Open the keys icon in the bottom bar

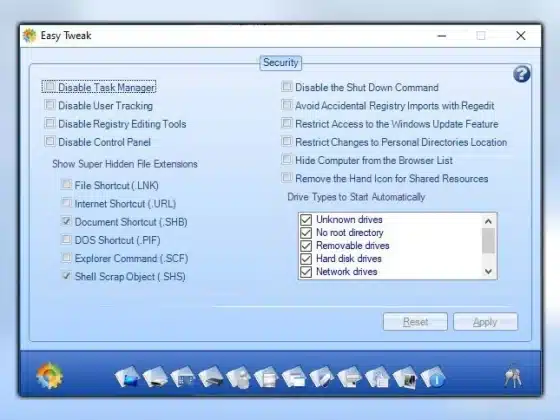(513, 376)
